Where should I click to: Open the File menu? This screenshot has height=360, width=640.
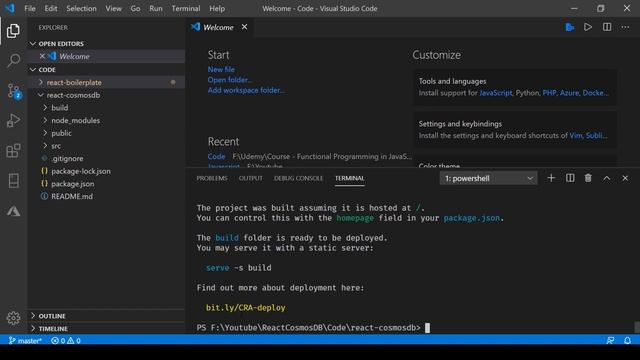point(30,8)
